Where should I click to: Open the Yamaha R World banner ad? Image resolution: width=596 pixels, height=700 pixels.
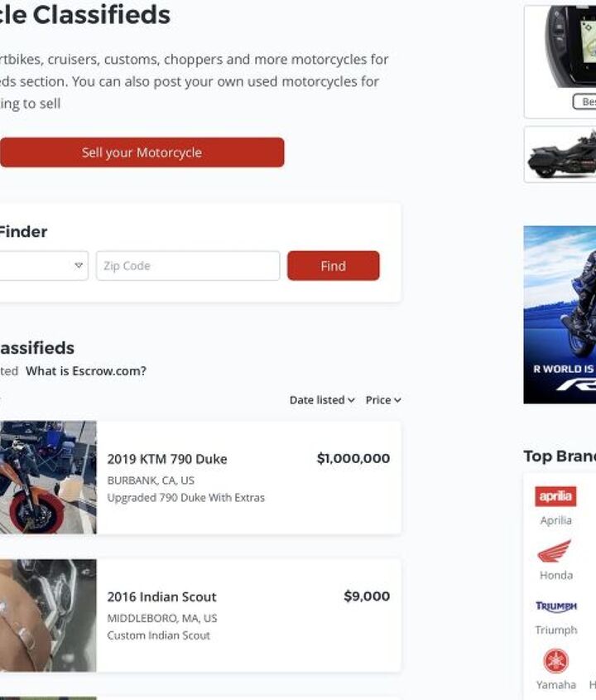click(560, 315)
